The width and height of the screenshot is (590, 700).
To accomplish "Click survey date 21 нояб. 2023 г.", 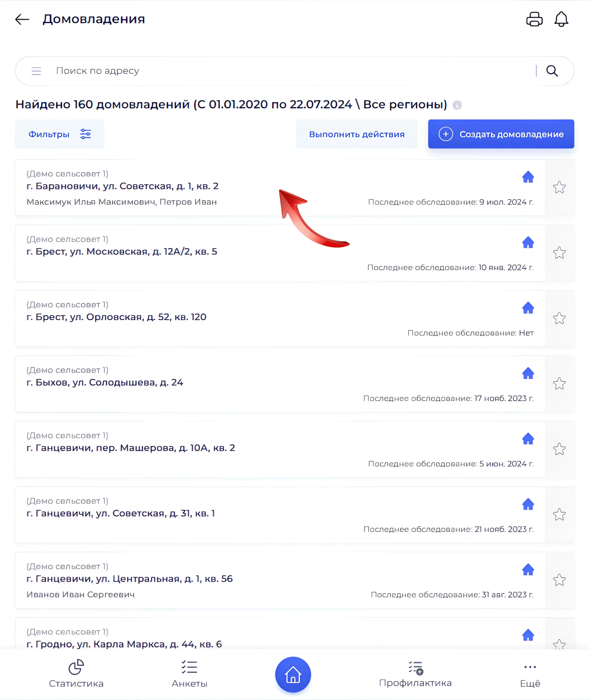I will 504,529.
